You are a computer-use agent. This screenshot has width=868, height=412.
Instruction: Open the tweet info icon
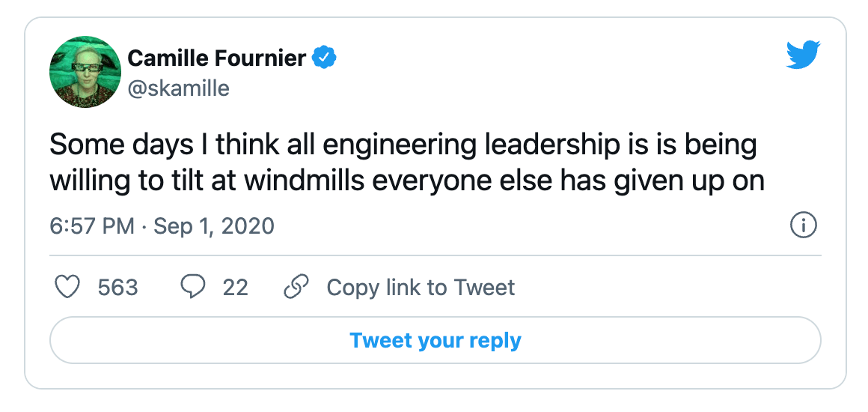pyautogui.click(x=803, y=225)
